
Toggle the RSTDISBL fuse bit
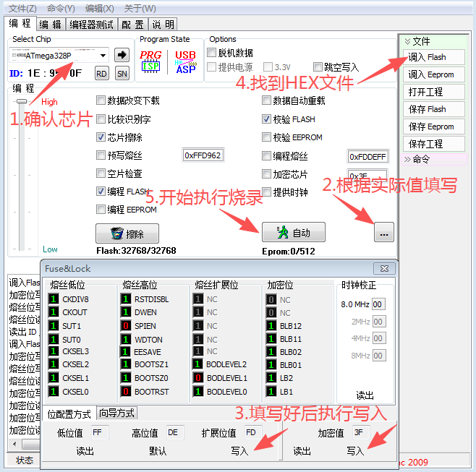click(126, 299)
